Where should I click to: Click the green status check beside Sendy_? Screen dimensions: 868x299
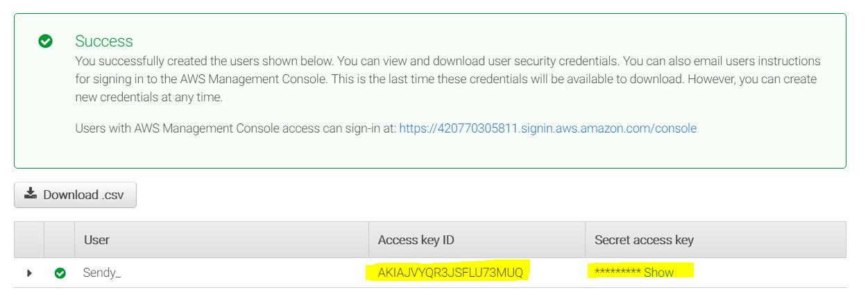[60, 273]
